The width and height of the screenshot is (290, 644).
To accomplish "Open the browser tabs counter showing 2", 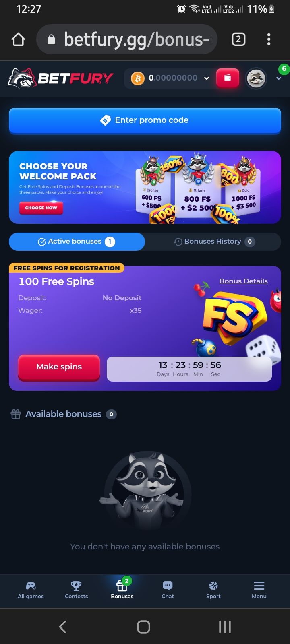I will click(238, 39).
